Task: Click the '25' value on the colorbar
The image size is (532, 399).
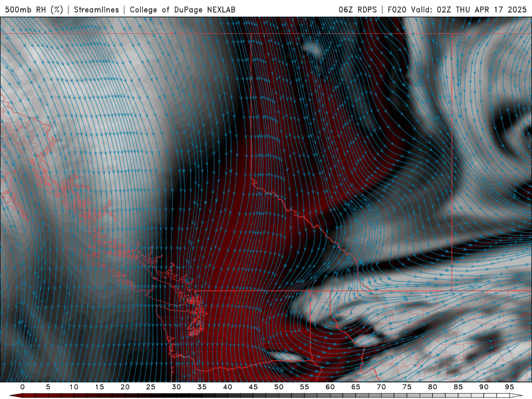Action: (x=151, y=387)
